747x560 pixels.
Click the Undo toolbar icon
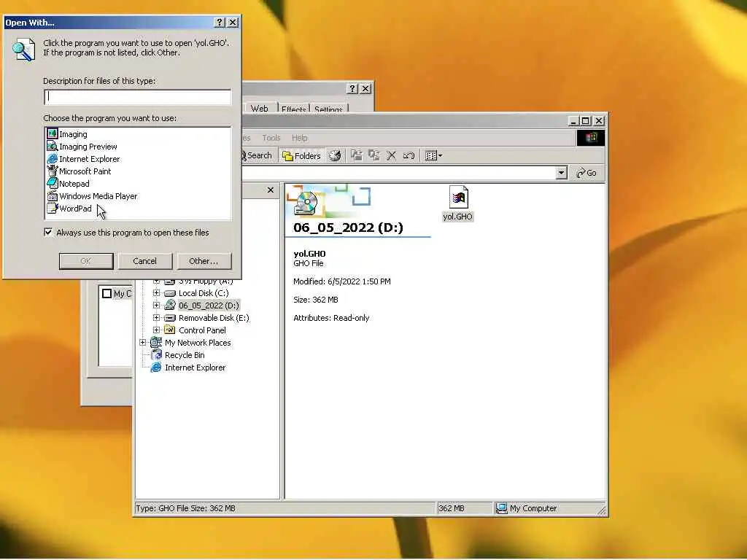409,156
